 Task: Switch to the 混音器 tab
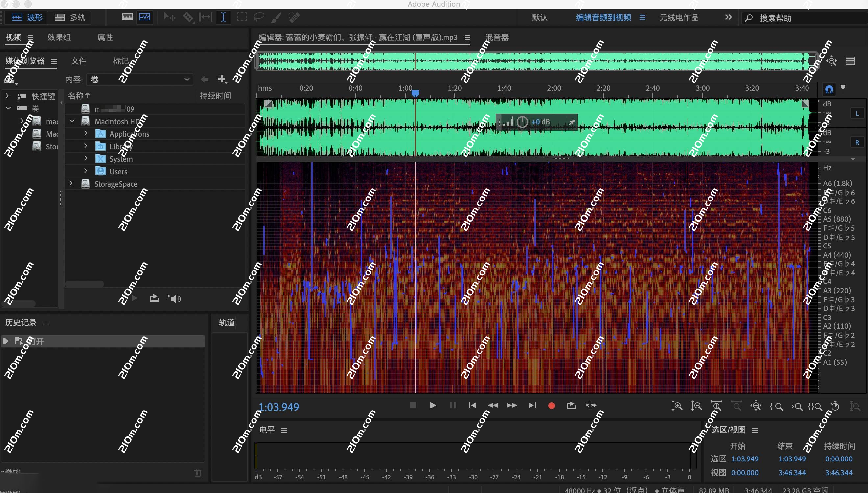(x=496, y=37)
